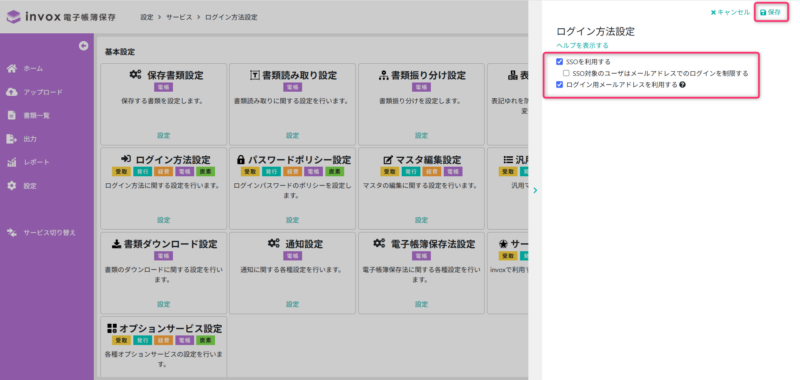Collapse sidebar with the arrow circle icon
The width and height of the screenshot is (800, 380).
(83, 46)
